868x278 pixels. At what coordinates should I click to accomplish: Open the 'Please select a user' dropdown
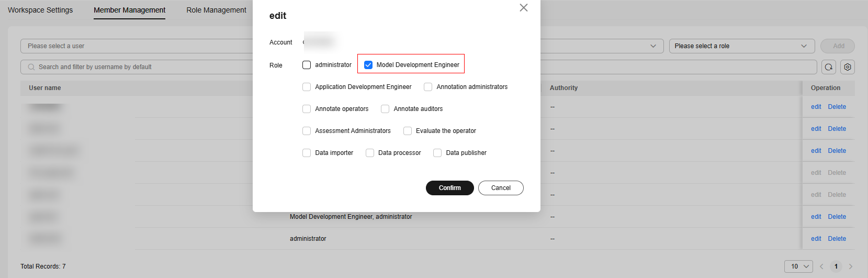(x=136, y=46)
